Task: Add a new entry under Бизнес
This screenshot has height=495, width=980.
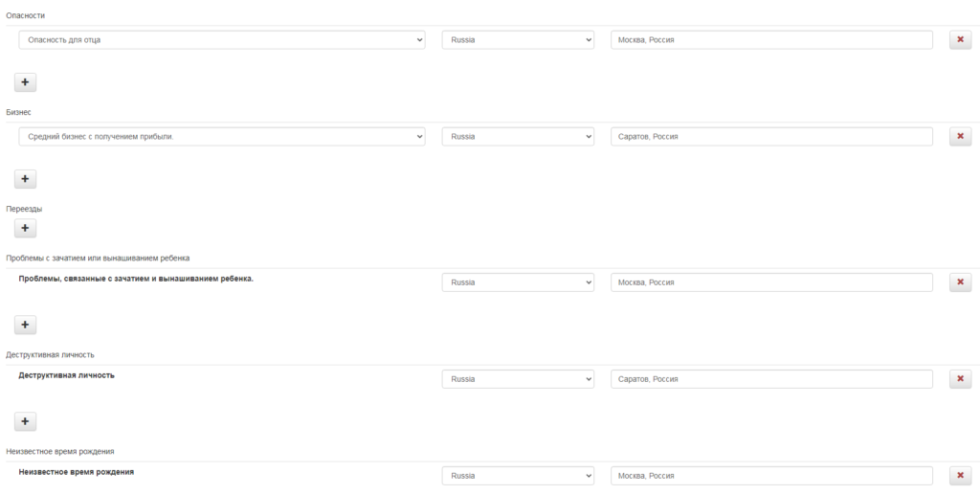Action: point(26,179)
